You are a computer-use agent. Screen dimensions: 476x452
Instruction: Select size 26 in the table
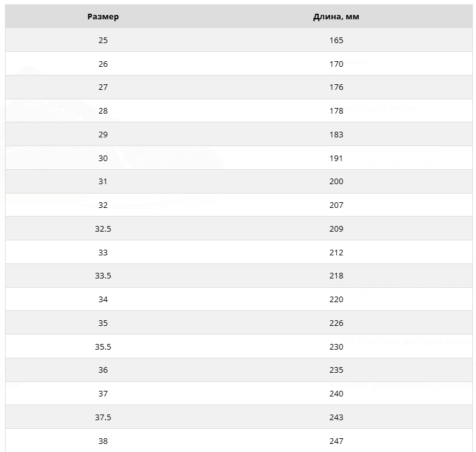[103, 64]
